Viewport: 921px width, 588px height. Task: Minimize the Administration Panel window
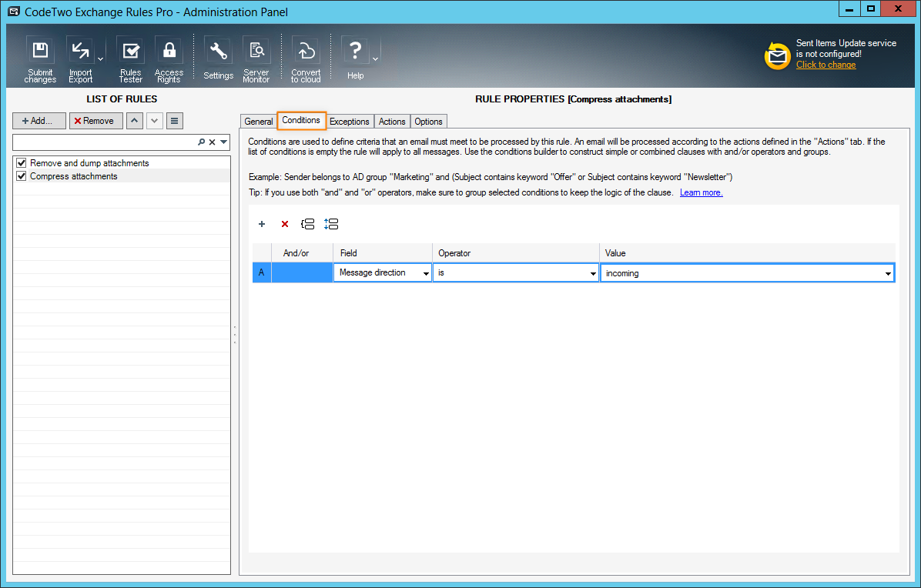[x=849, y=9]
